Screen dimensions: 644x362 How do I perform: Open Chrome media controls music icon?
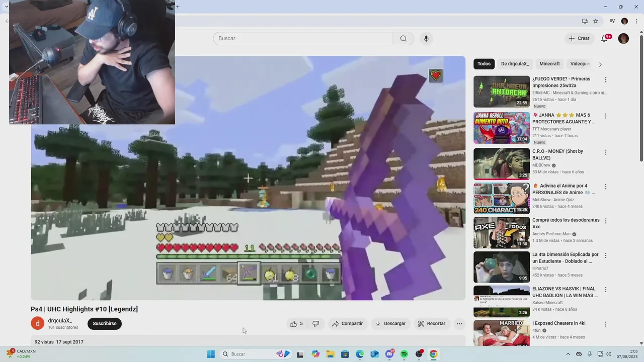click(x=612, y=21)
